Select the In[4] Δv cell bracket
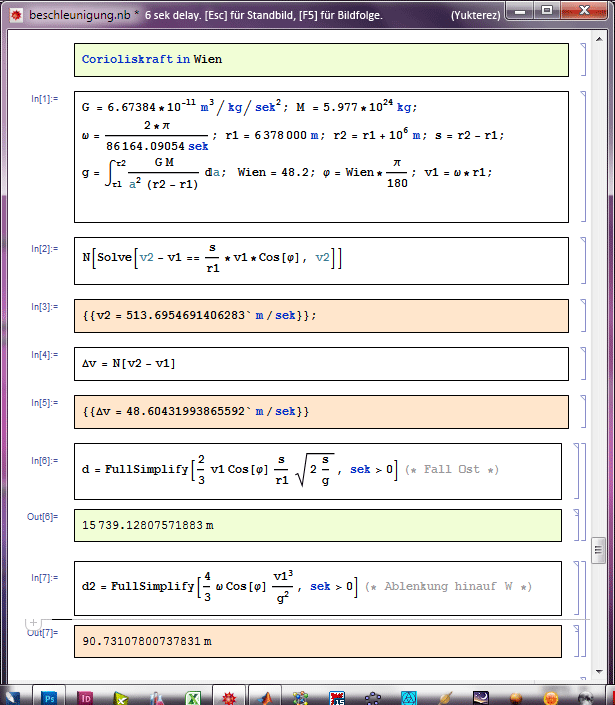Screen dimensions: 615x705 point(583,364)
